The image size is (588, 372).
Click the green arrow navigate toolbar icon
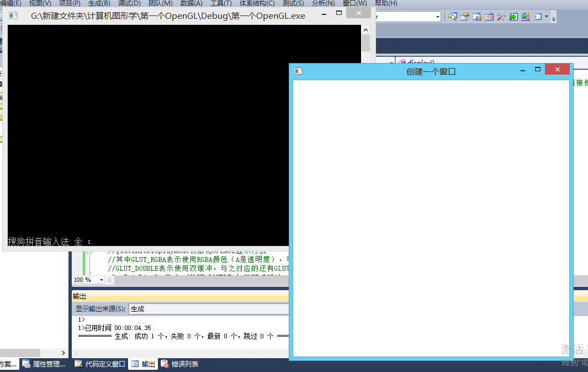pos(513,17)
